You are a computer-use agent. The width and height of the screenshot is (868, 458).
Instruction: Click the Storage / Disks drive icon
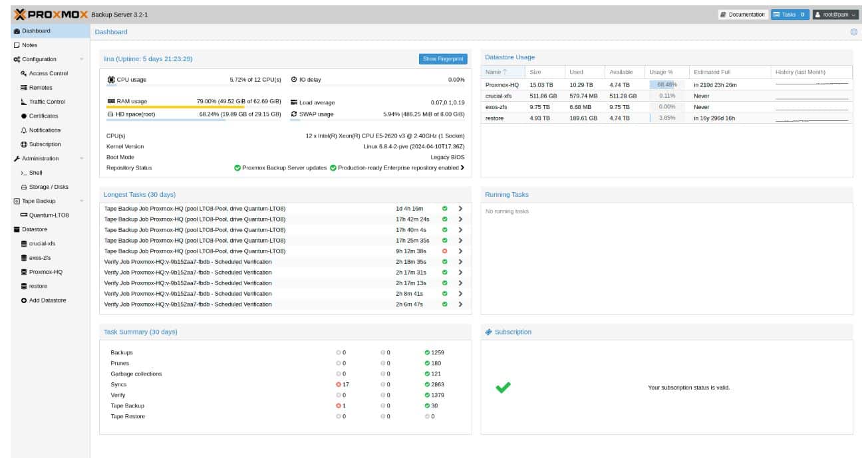click(x=24, y=187)
